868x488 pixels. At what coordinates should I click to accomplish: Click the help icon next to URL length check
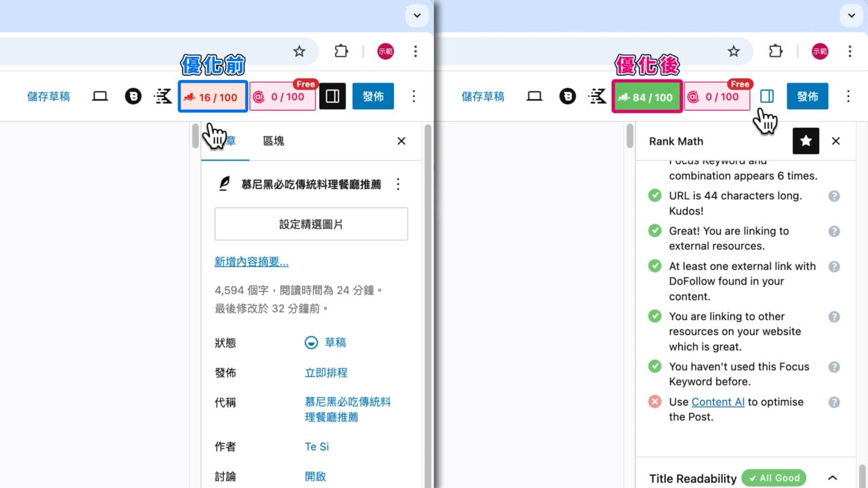click(x=834, y=196)
